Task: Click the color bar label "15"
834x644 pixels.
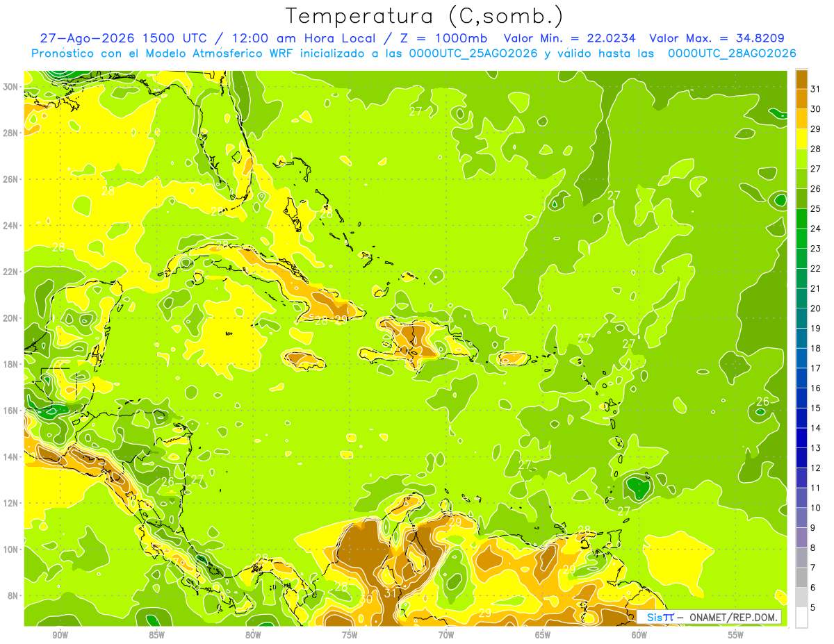Action: (816, 408)
